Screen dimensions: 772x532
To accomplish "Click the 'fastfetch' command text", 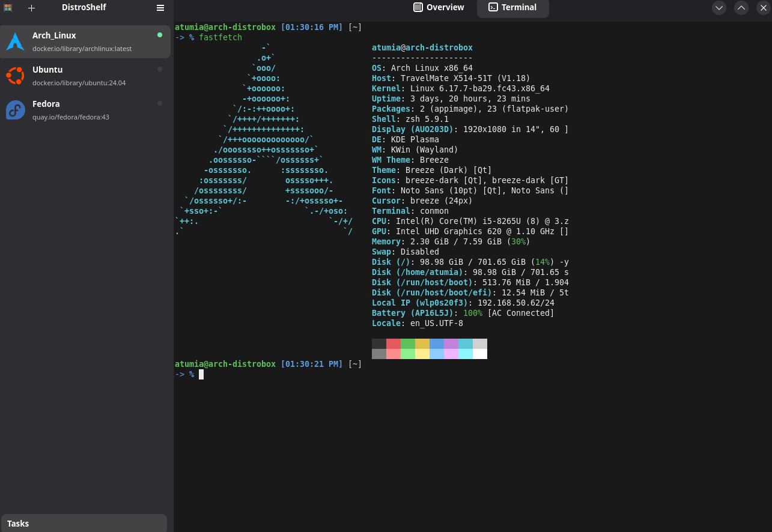I will coord(220,37).
